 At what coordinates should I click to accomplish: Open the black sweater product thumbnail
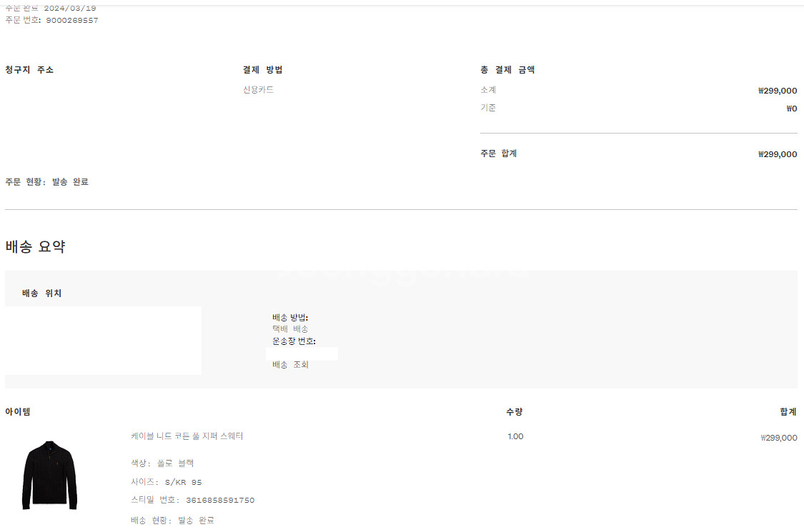click(49, 475)
